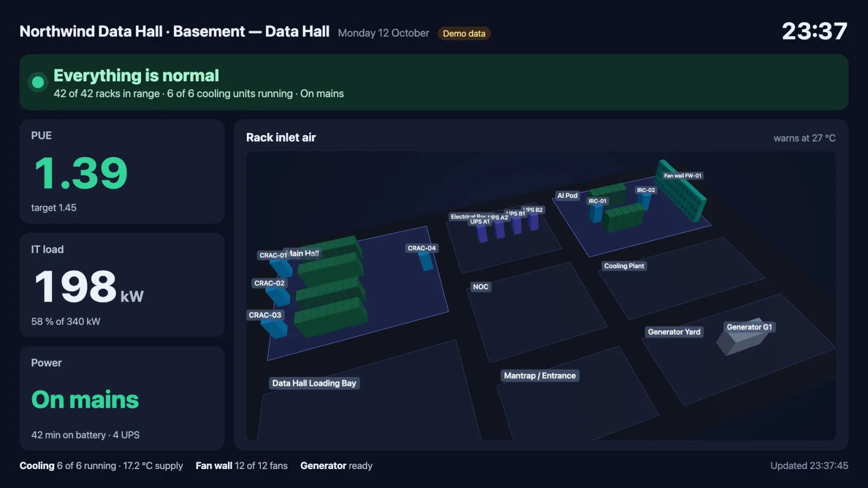This screenshot has width=868, height=488.
Task: Click the Updated 23:37:45 timestamp
Action: click(809, 466)
